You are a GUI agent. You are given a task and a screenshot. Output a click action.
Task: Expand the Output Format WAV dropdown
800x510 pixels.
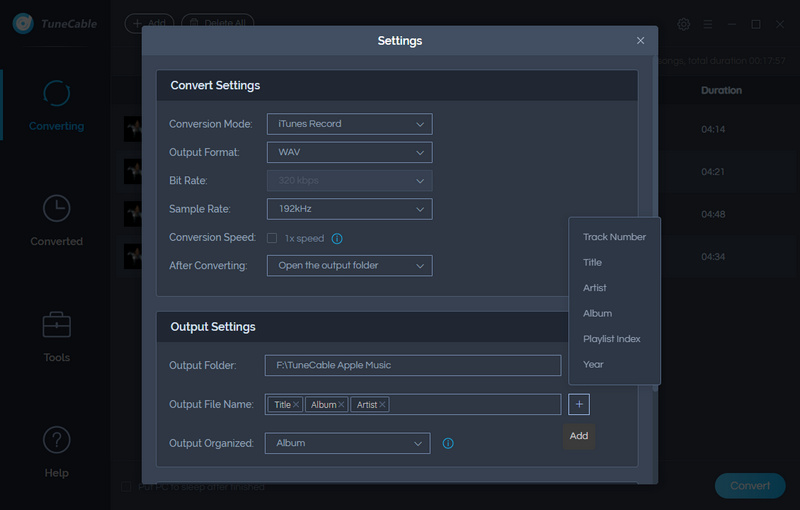pyautogui.click(x=349, y=152)
